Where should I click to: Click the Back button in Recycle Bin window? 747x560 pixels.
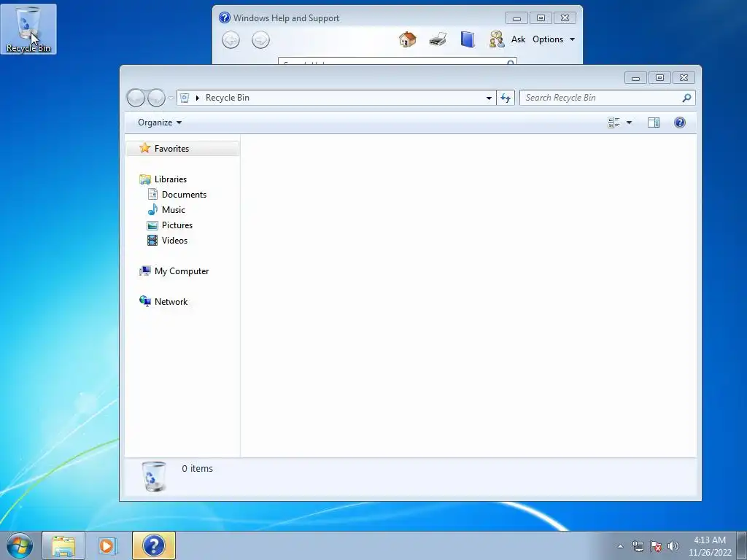tap(136, 98)
